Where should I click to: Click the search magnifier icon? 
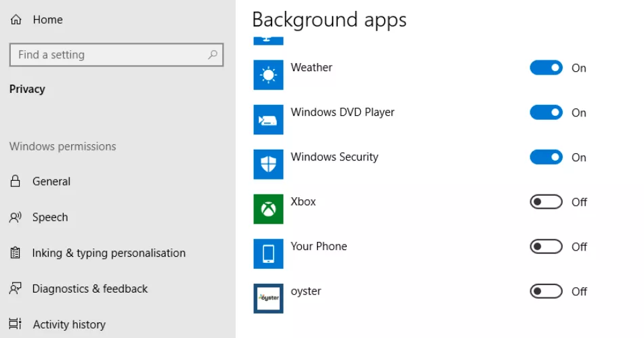(x=213, y=55)
